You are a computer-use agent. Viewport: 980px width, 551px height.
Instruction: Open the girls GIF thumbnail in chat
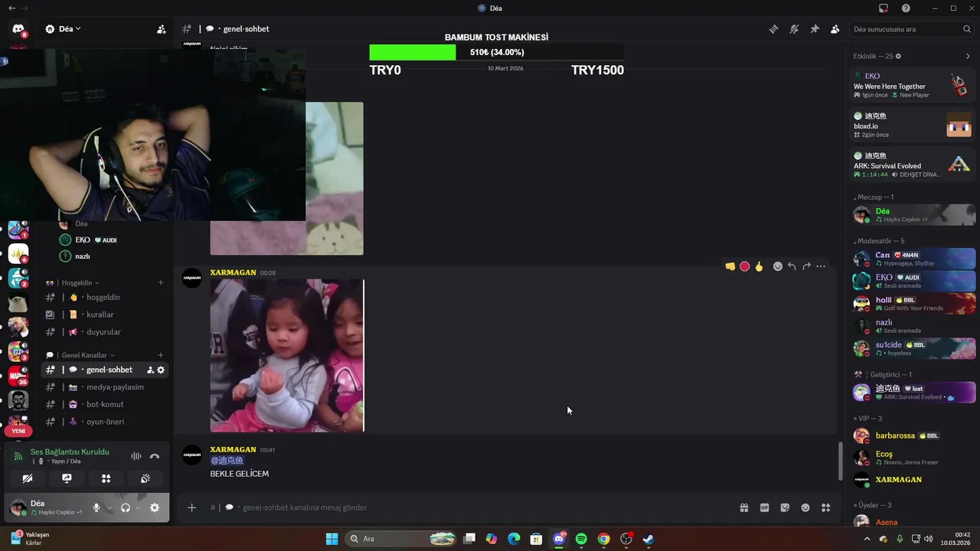point(287,356)
